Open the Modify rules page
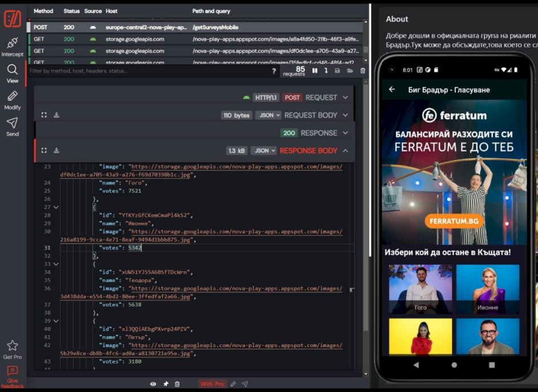This screenshot has width=538, height=392. click(12, 100)
